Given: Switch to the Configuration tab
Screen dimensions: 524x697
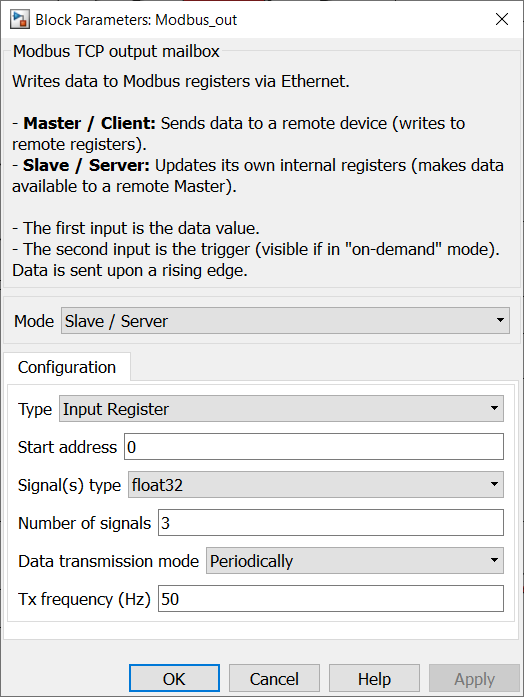Looking at the screenshot, I should [x=67, y=367].
